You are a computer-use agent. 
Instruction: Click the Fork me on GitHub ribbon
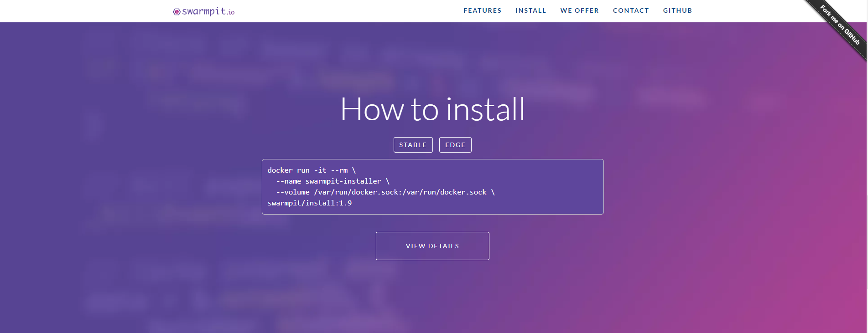(x=840, y=25)
